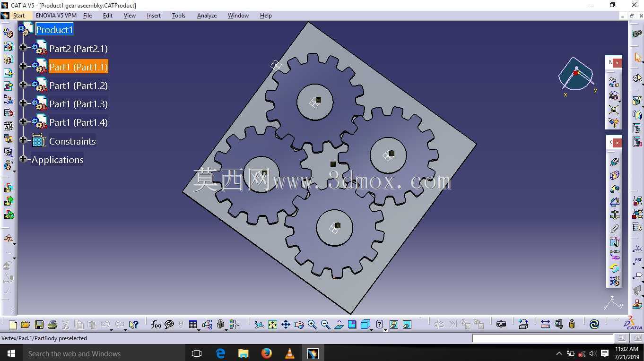Open the File menu
This screenshot has width=644, height=361.
pyautogui.click(x=87, y=16)
